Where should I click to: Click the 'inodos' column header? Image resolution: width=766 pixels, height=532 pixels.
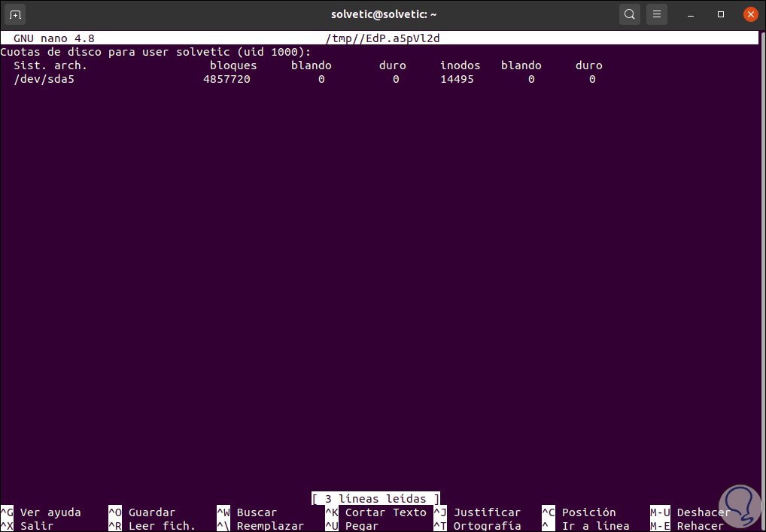coord(461,65)
